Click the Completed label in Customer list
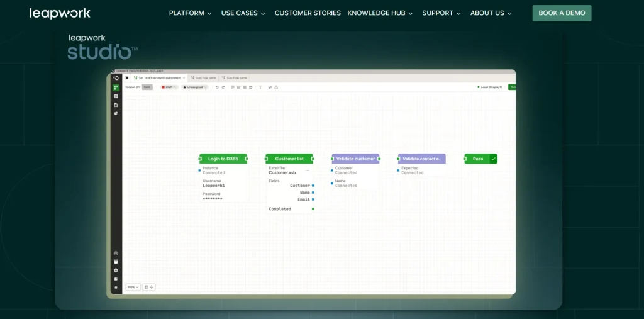The image size is (644, 319). (x=280, y=209)
